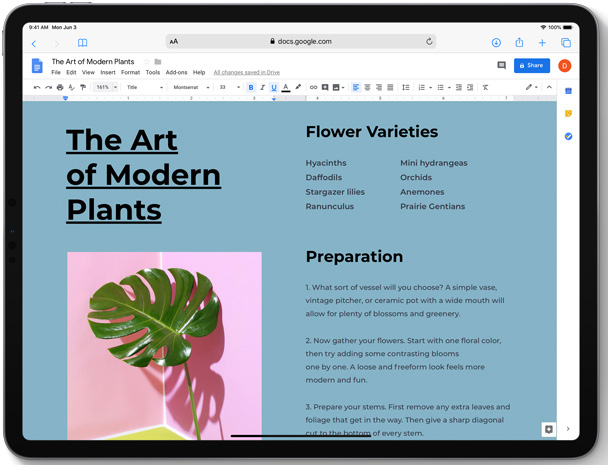Viewport: 608px width, 465px height.
Task: Click the undo arrow icon
Action: point(37,88)
